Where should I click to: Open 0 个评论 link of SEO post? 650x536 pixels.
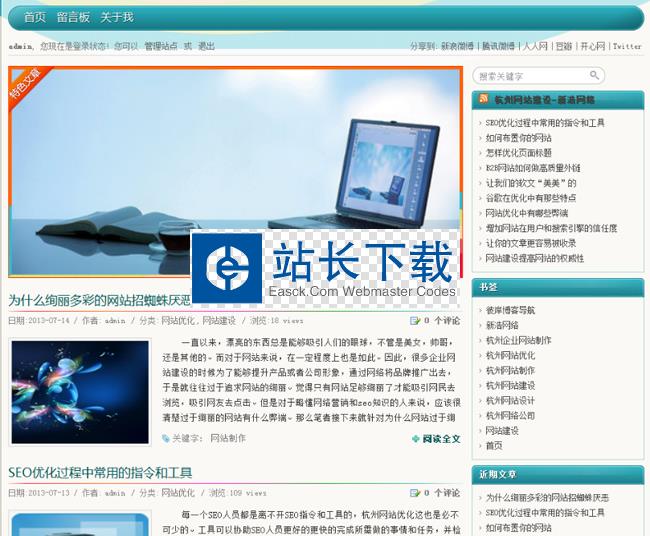pyautogui.click(x=442, y=493)
